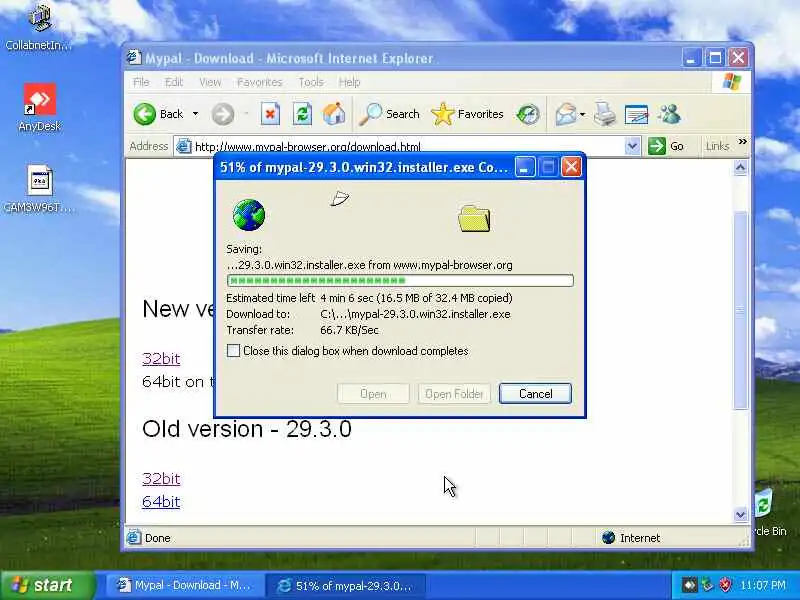Click the Address URL input field
Screen dimensions: 800x600
(406, 146)
